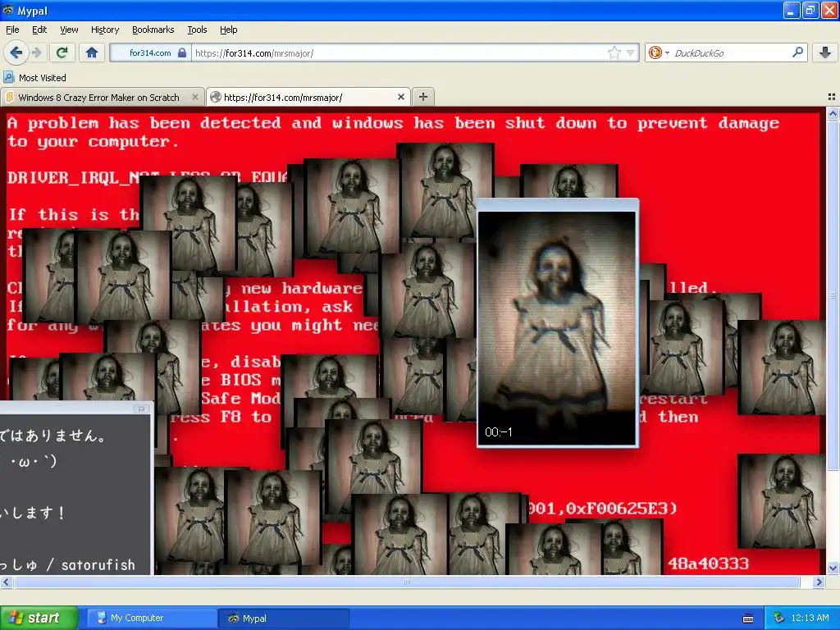
Task: Go back with the Back arrow button
Action: pos(16,52)
